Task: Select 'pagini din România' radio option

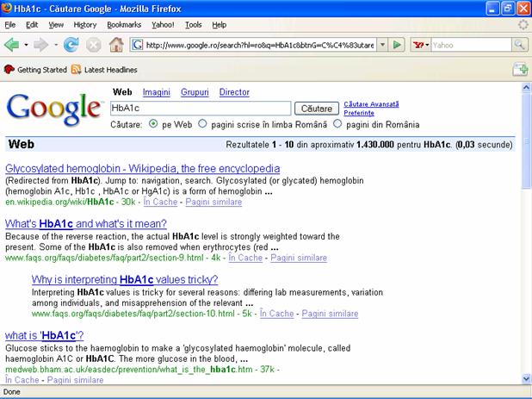Action: pyautogui.click(x=337, y=124)
